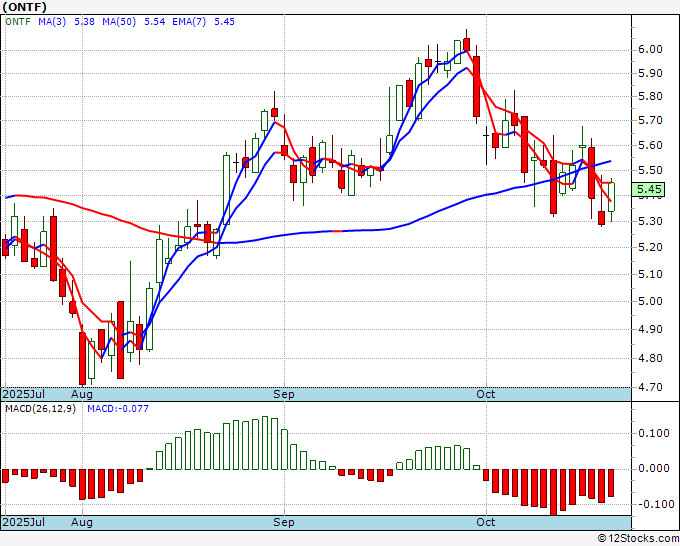The height and width of the screenshot is (546, 680).
Task: Click the 5.30 price axis label
Action: [650, 222]
